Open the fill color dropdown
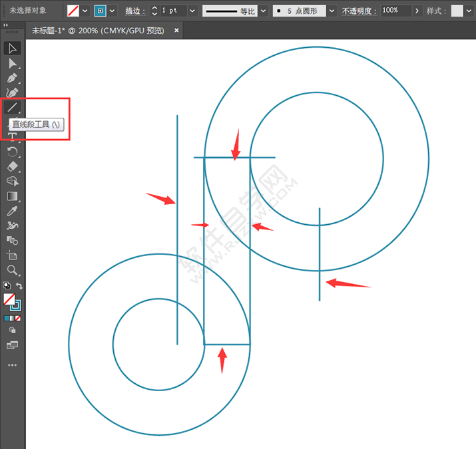The image size is (476, 449). [85, 11]
